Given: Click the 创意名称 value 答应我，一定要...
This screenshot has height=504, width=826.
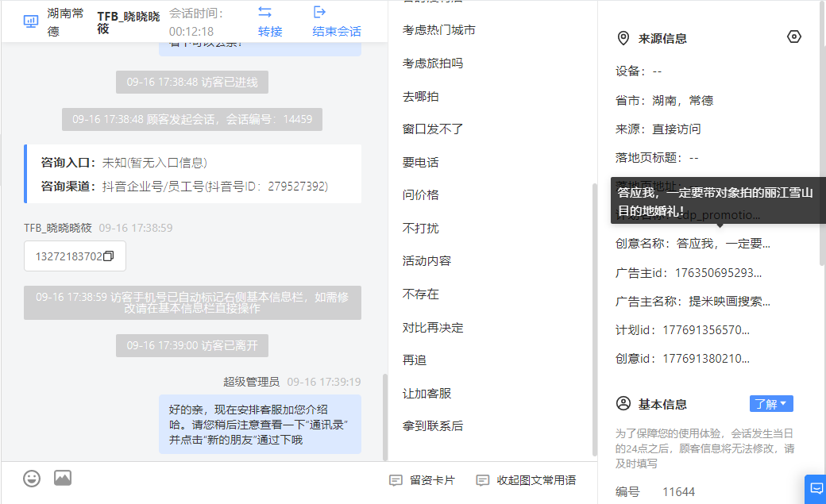Looking at the screenshot, I should click(723, 244).
